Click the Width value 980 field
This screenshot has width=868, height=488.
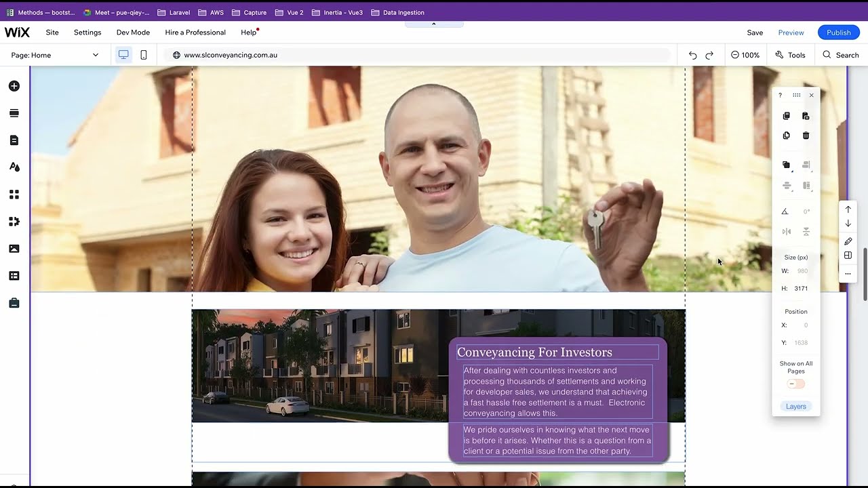(802, 271)
